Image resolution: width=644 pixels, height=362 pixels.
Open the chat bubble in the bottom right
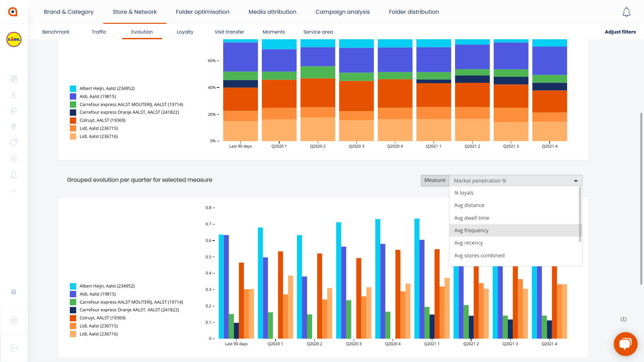tap(626, 344)
